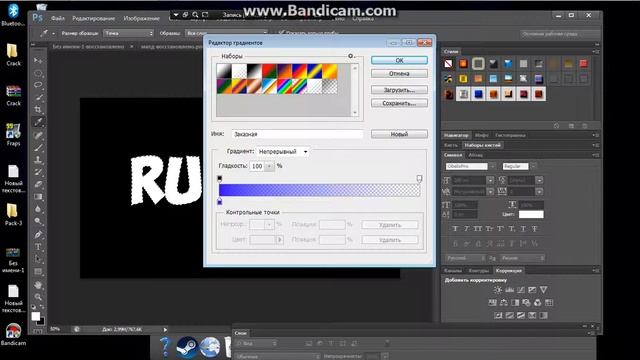The image size is (640, 360).
Task: Toggle All Caps in Character panel
Action: click(x=478, y=229)
